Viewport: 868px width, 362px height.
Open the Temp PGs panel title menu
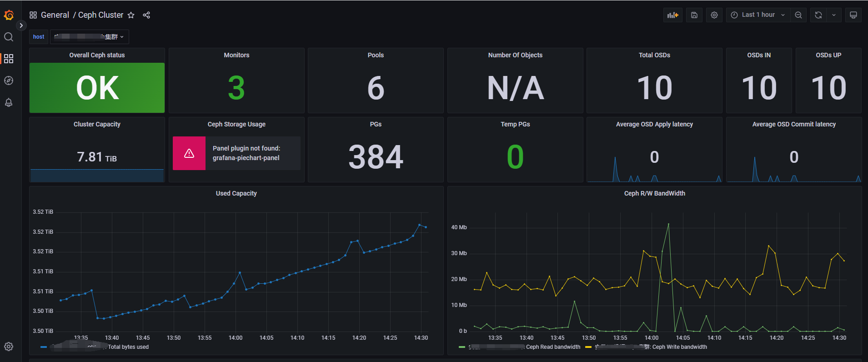(x=515, y=124)
